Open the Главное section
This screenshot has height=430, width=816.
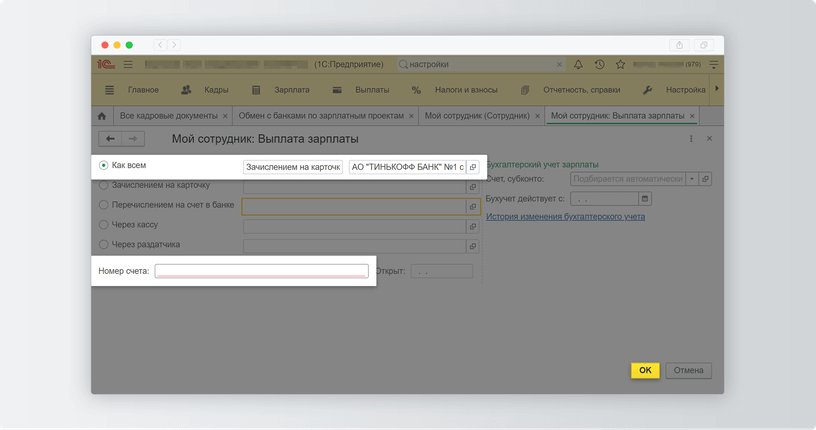pyautogui.click(x=143, y=90)
